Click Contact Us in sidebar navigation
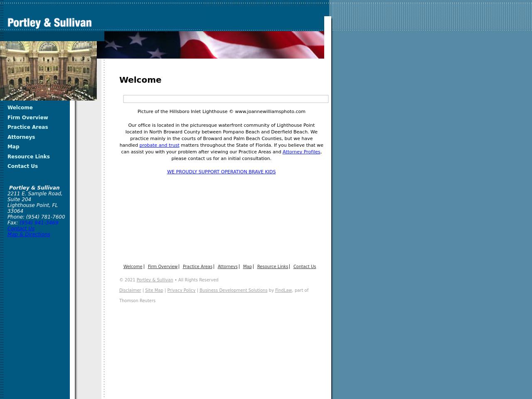Screen dimensions: 532x399 click(x=22, y=166)
